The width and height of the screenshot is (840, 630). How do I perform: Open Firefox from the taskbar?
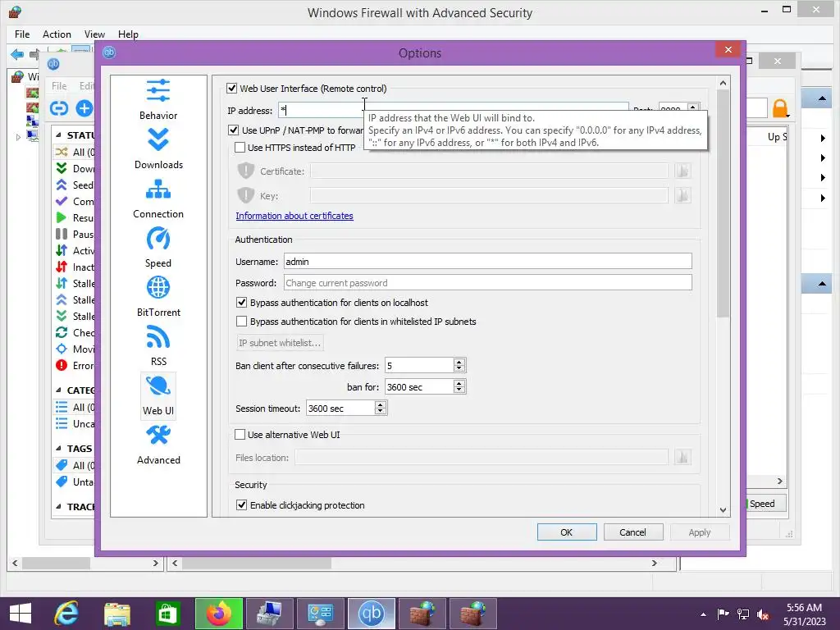[219, 614]
